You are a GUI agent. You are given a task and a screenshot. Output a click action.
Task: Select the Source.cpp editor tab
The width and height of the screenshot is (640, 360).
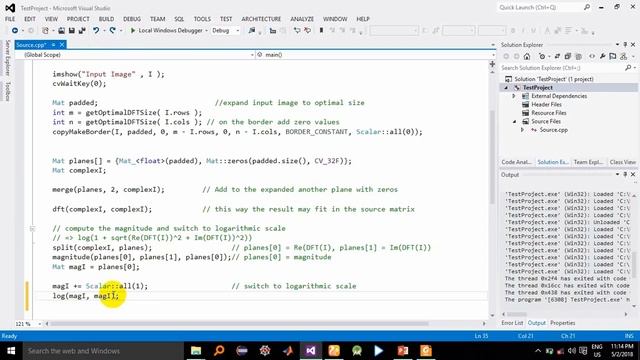click(x=31, y=45)
